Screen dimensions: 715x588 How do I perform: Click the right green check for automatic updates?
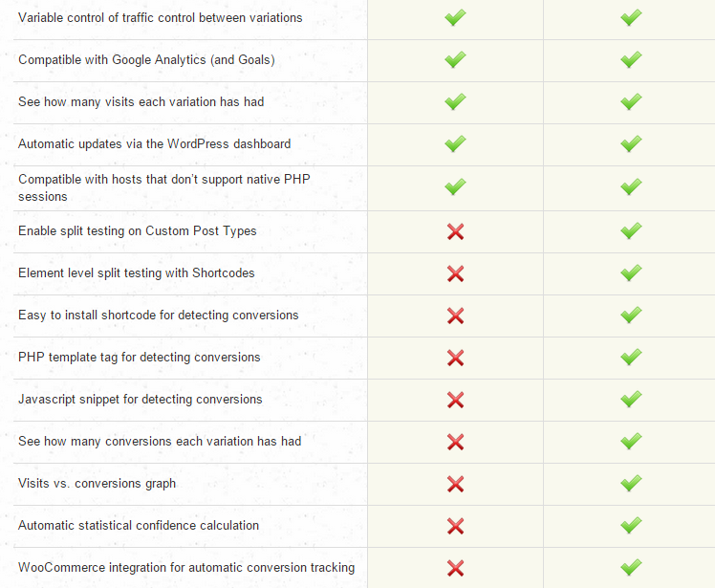(631, 143)
